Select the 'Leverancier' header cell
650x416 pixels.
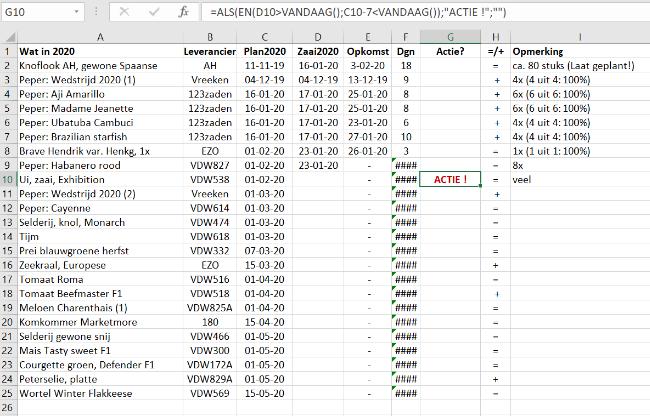(x=209, y=51)
